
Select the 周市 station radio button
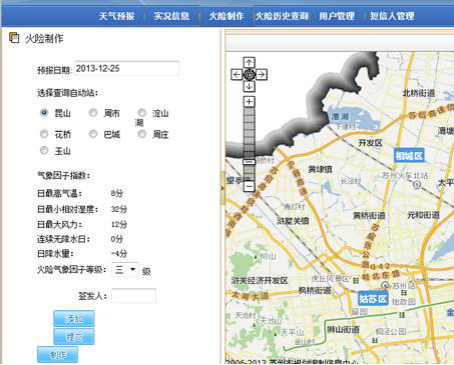coord(93,113)
